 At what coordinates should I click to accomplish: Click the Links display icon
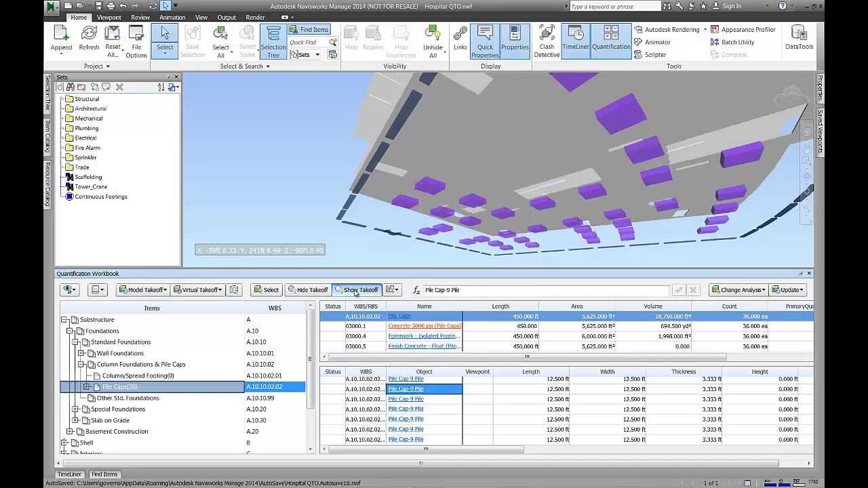pos(460,38)
